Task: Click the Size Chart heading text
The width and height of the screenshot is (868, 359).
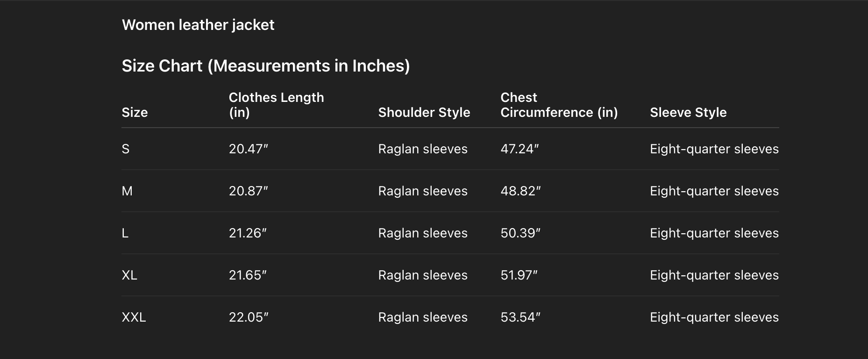Action: (265, 66)
